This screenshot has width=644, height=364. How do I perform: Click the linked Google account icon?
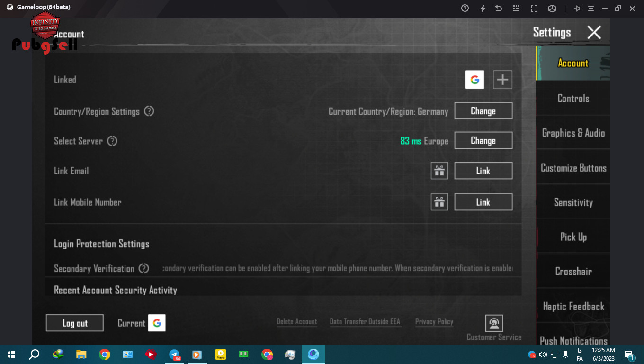coord(474,80)
